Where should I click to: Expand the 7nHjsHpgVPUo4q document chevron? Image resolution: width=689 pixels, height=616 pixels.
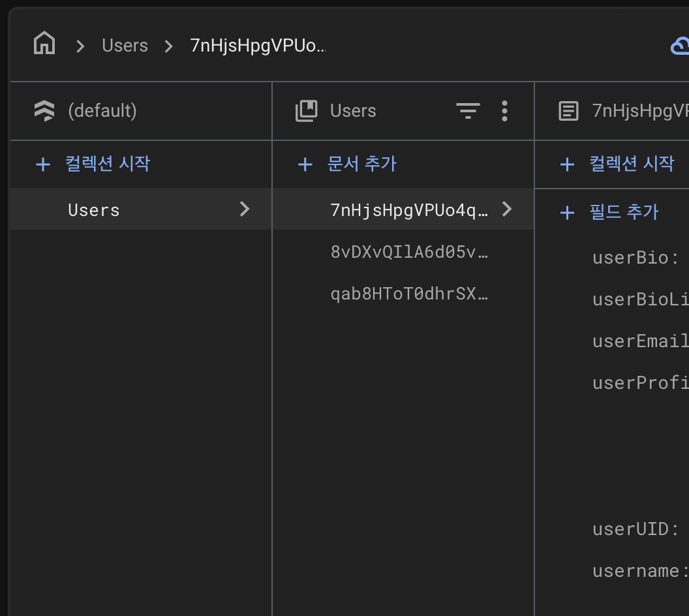point(507,209)
